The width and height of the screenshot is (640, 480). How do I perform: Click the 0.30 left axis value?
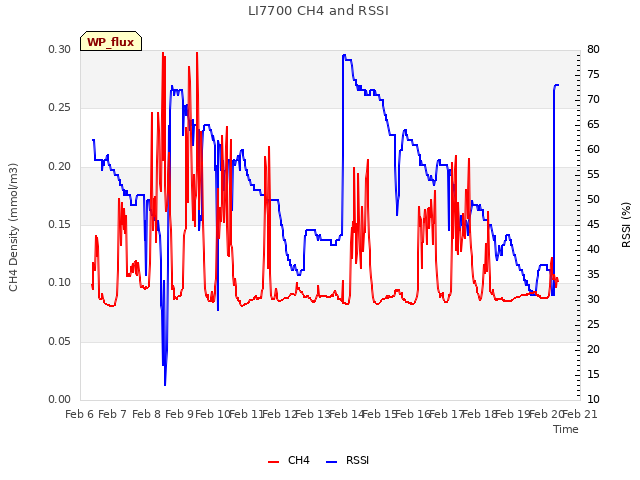tap(60, 49)
